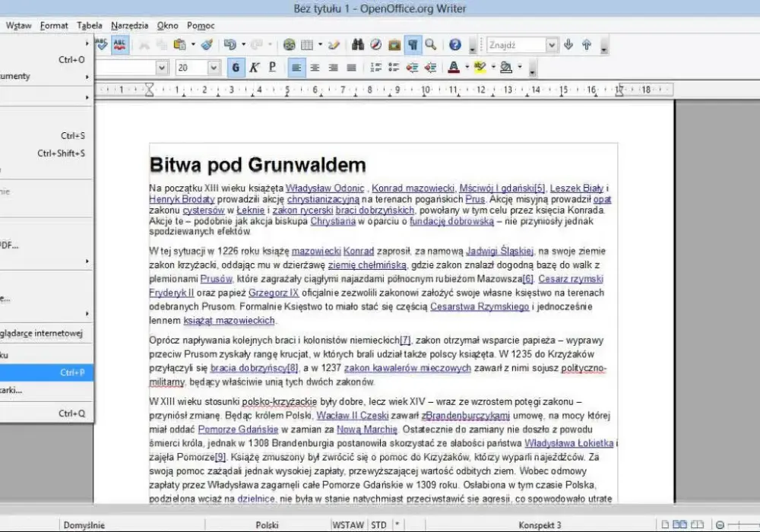The image size is (760, 532).
Task: Open the Pomoc menu
Action: (x=200, y=26)
